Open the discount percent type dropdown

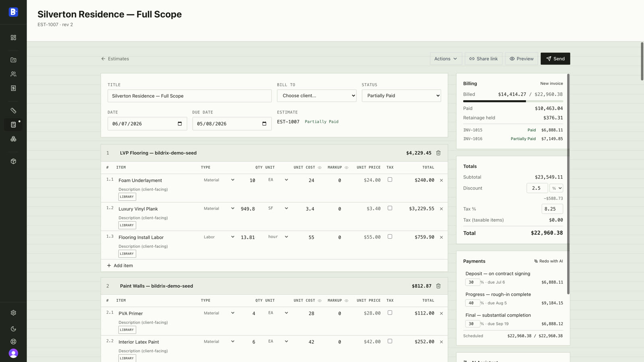click(556, 188)
